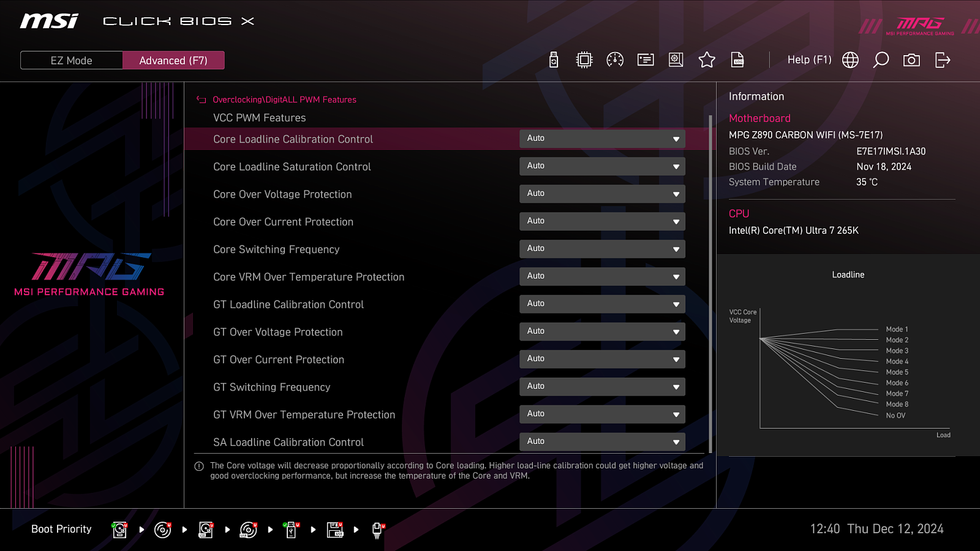The width and height of the screenshot is (980, 551).
Task: Click the clock reading 12:40 Thu Dec 12, 2024
Action: coord(876,529)
